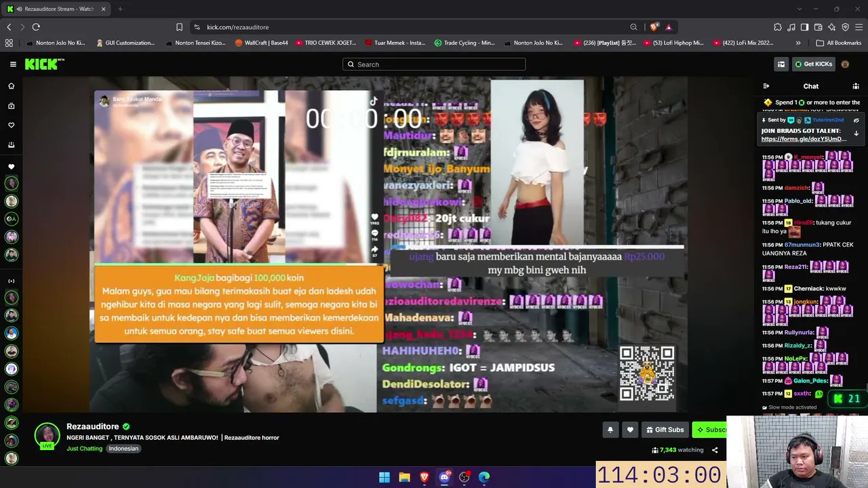Show hidden bookmarks overflow chevron
Viewport: 868px width, 488px height.
[x=798, y=43]
